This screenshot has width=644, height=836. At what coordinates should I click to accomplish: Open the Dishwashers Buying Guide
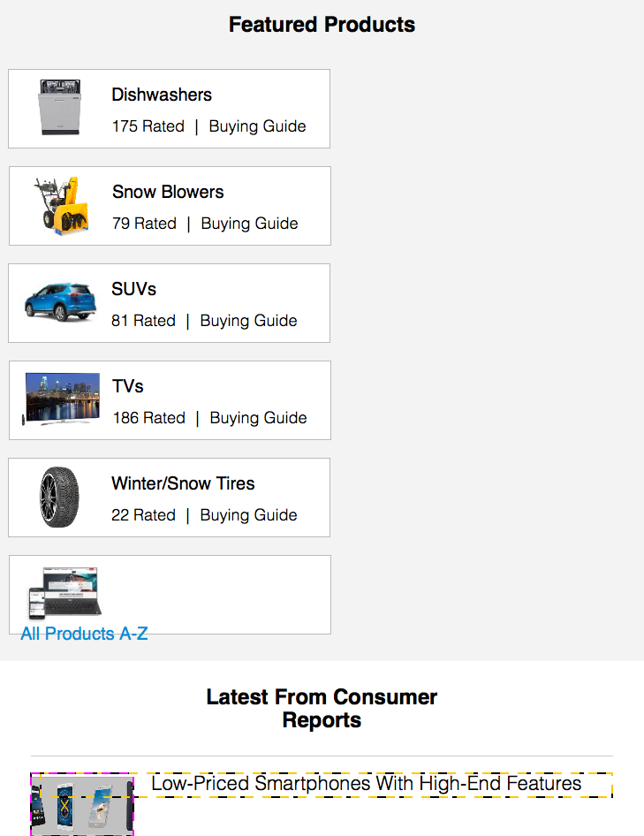(257, 126)
